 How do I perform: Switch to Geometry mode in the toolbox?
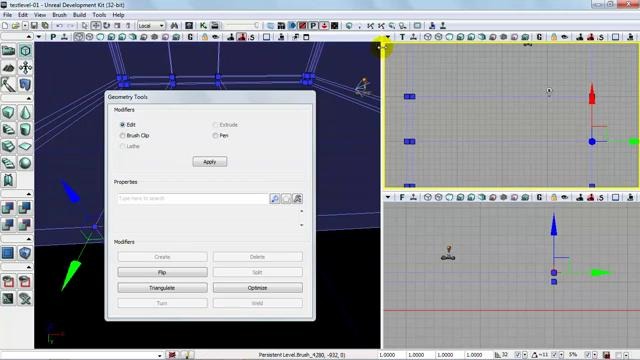(25, 51)
